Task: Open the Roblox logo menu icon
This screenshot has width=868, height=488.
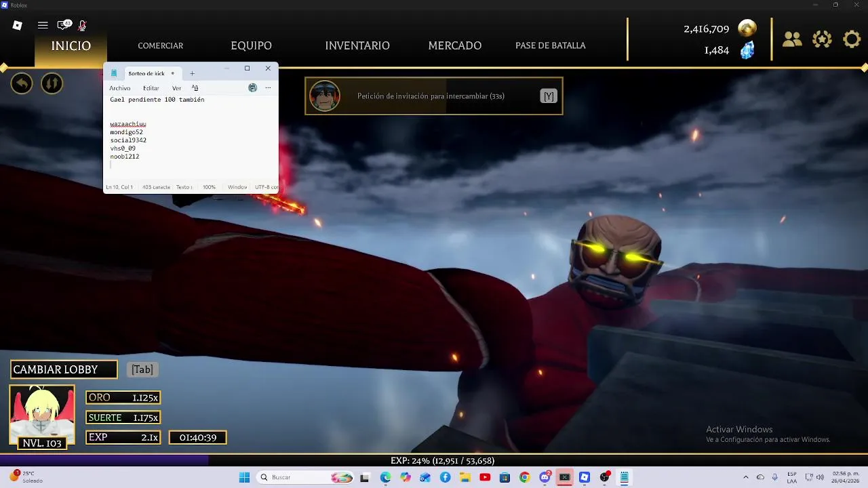Action: click(18, 25)
